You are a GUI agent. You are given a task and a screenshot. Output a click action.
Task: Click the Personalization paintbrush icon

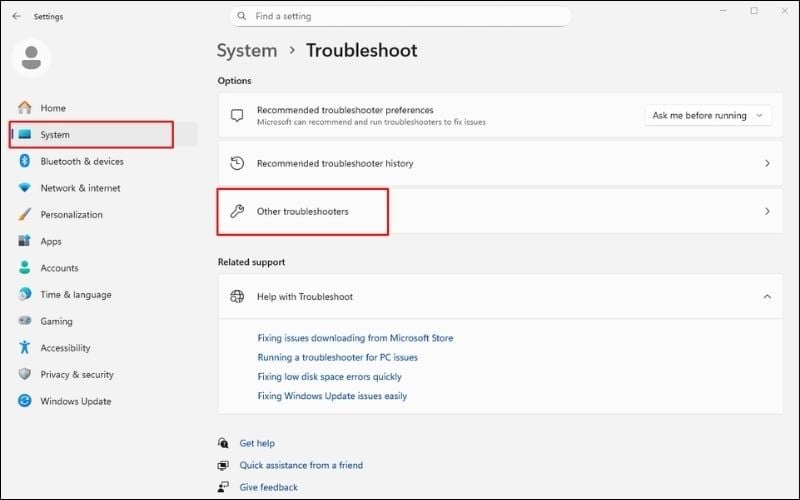pyautogui.click(x=24, y=214)
